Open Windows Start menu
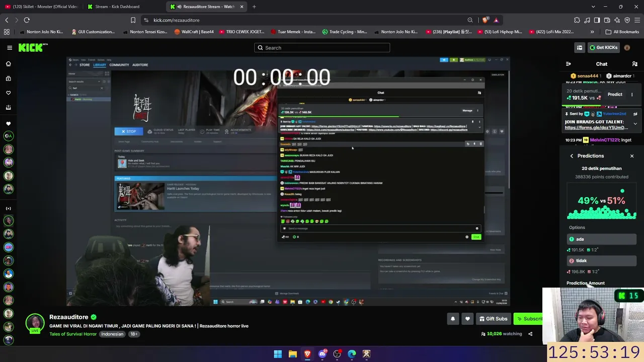The width and height of the screenshot is (644, 362). tap(278, 354)
